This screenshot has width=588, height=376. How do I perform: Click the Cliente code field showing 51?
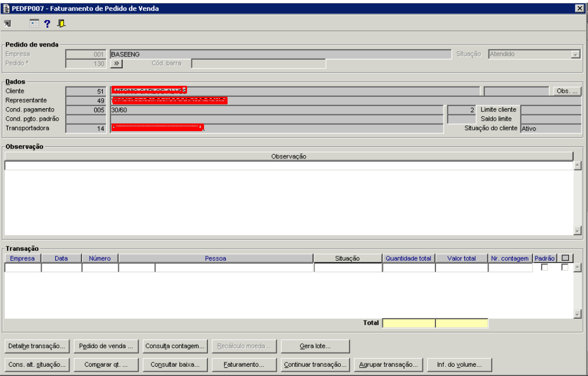point(86,91)
